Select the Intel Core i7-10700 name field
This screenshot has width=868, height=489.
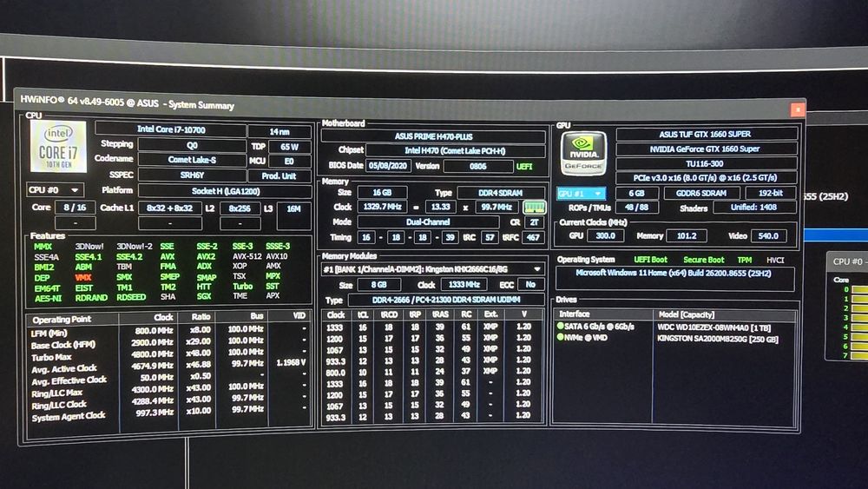pyautogui.click(x=170, y=129)
